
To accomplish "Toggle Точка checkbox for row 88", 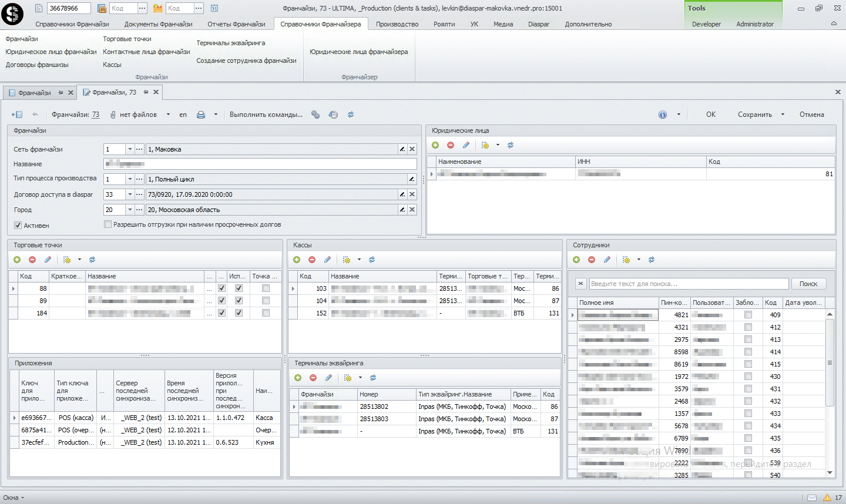I will [x=266, y=288].
